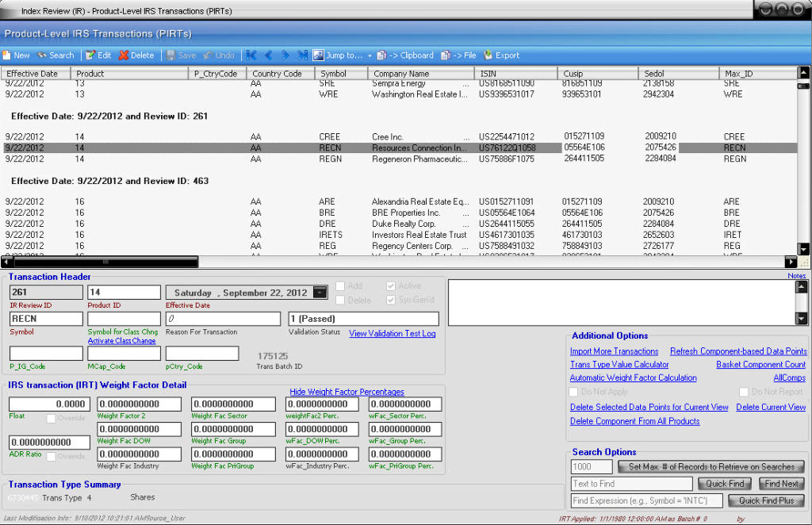The width and height of the screenshot is (812, 525).
Task: Go to the last record
Action: [x=302, y=56]
